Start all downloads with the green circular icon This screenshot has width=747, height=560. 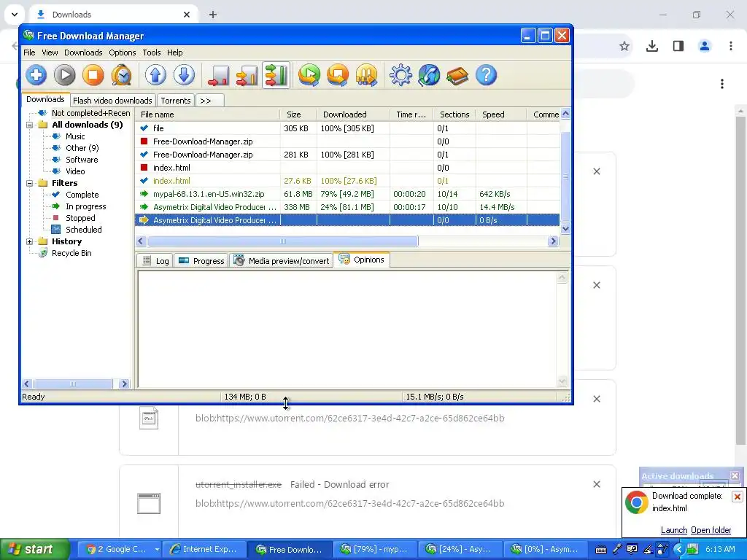click(x=309, y=75)
